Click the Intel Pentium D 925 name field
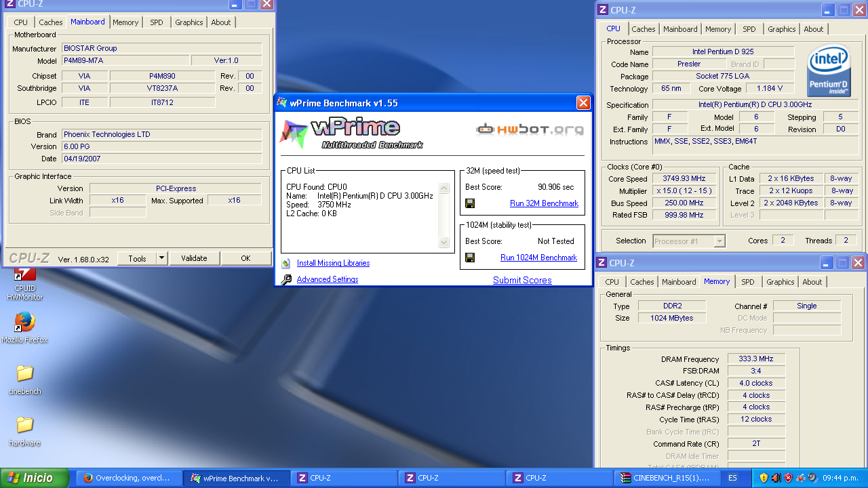This screenshot has height=488, width=868. 723,52
